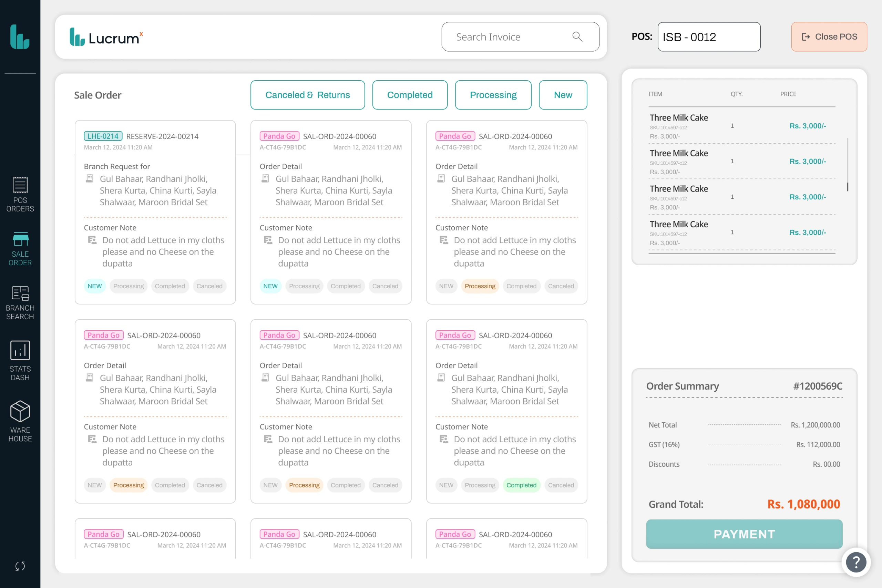Click the Sale Order heading
882x588 pixels.
[x=98, y=95]
